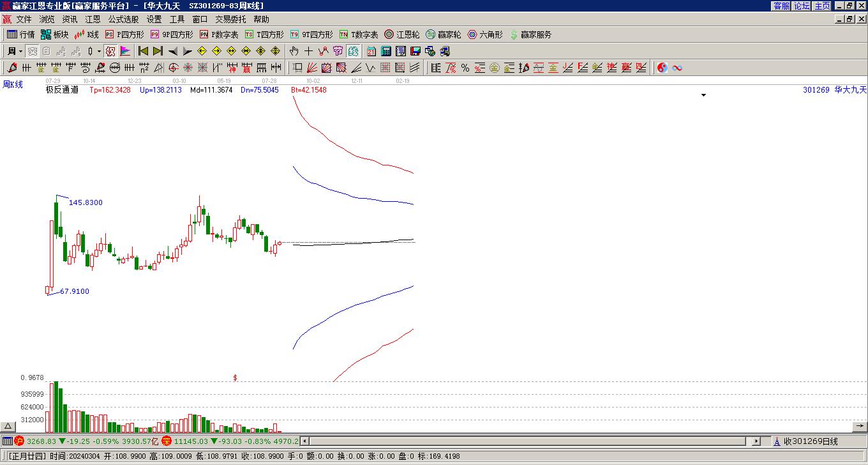The height and width of the screenshot is (465, 868).
Task: Click the 深 Shenzhen index indicator
Action: click(x=167, y=441)
